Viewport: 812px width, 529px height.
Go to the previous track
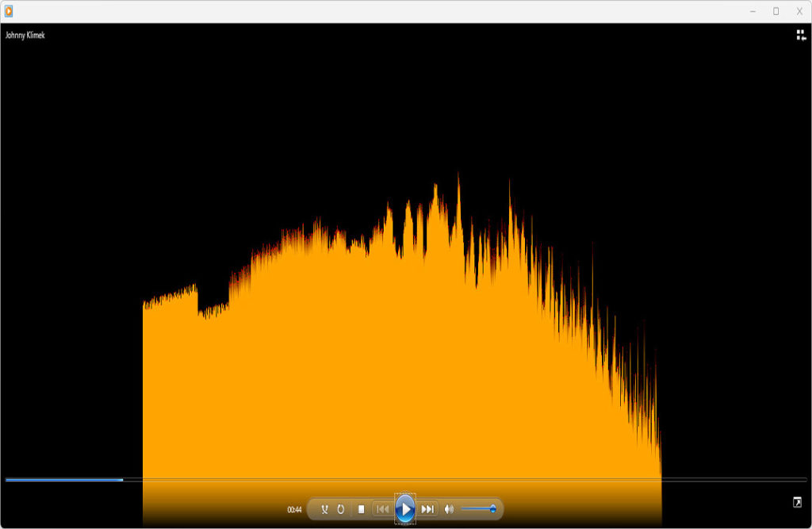click(382, 509)
